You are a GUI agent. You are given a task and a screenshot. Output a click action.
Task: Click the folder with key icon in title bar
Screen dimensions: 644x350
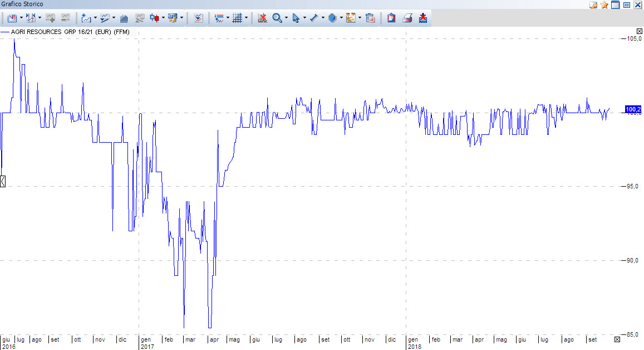[x=593, y=5]
